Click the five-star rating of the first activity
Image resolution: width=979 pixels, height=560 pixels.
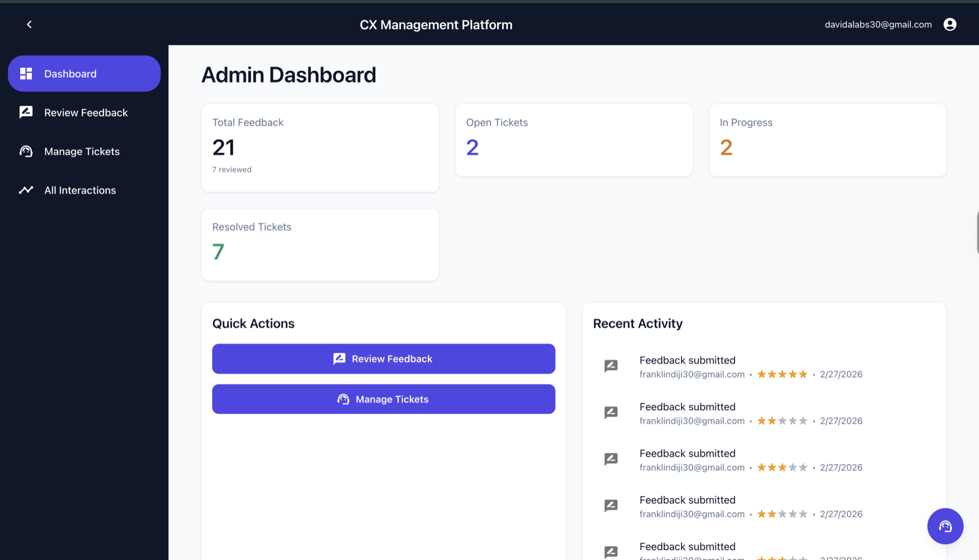pyautogui.click(x=782, y=374)
